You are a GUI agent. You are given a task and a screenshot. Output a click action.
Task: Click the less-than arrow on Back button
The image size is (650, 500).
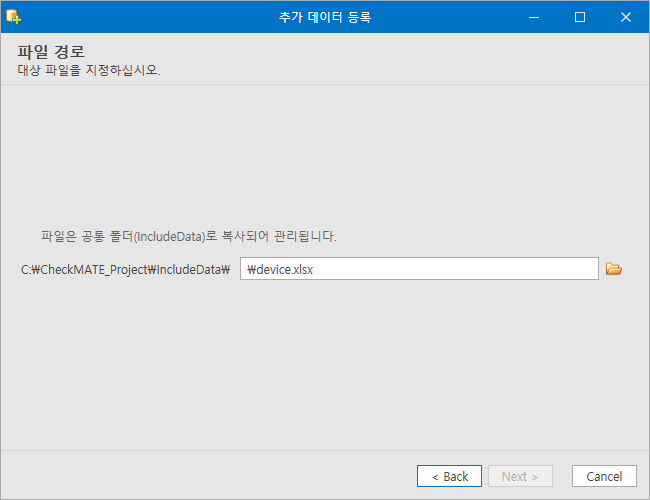(435, 477)
